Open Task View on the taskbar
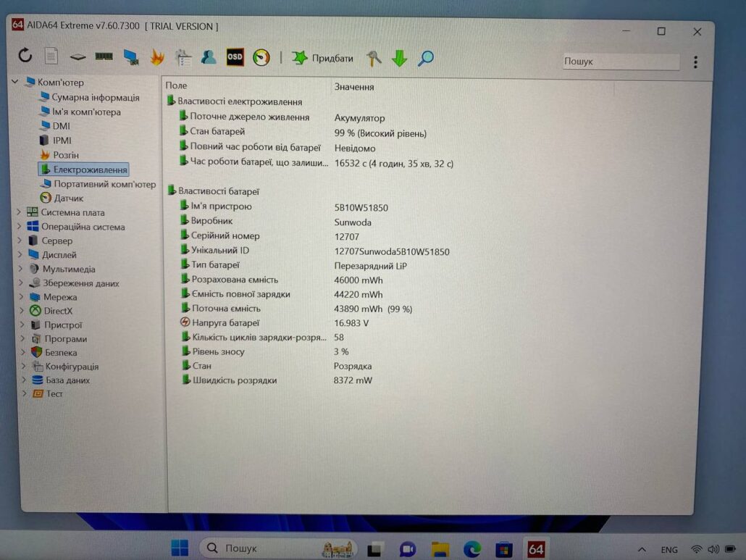This screenshot has width=746, height=560. 375,550
